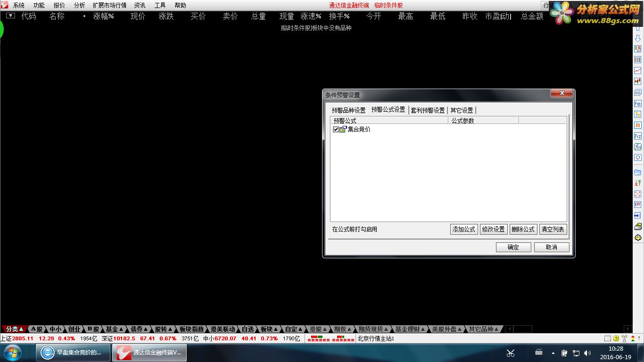Expand the 分类▲ bottom tab menu
The height and width of the screenshot is (362, 644).
coord(15,329)
